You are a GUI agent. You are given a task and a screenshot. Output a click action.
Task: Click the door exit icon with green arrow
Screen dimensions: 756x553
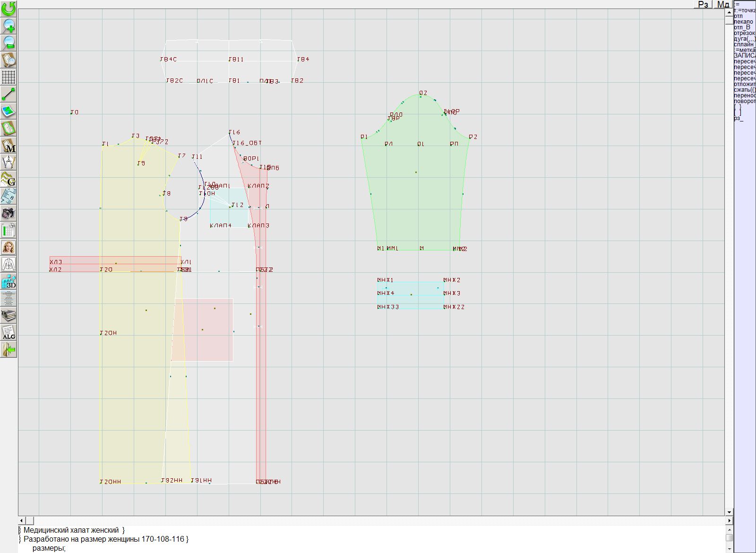[9, 350]
